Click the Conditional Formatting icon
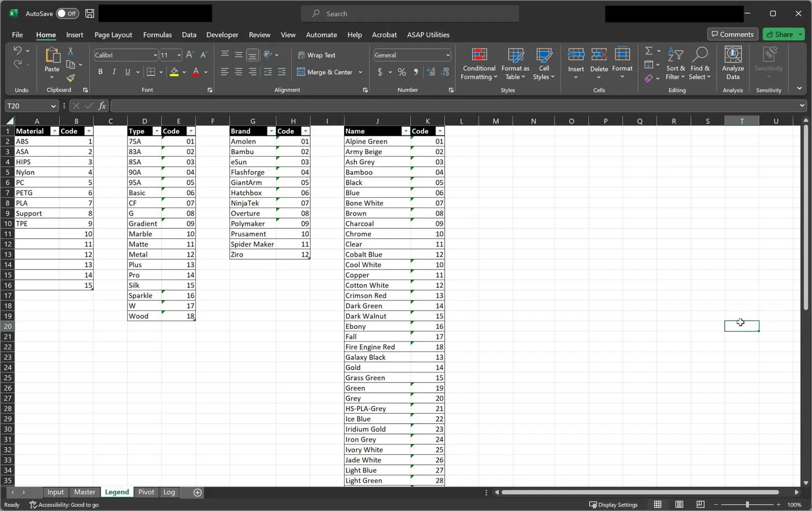 click(479, 55)
